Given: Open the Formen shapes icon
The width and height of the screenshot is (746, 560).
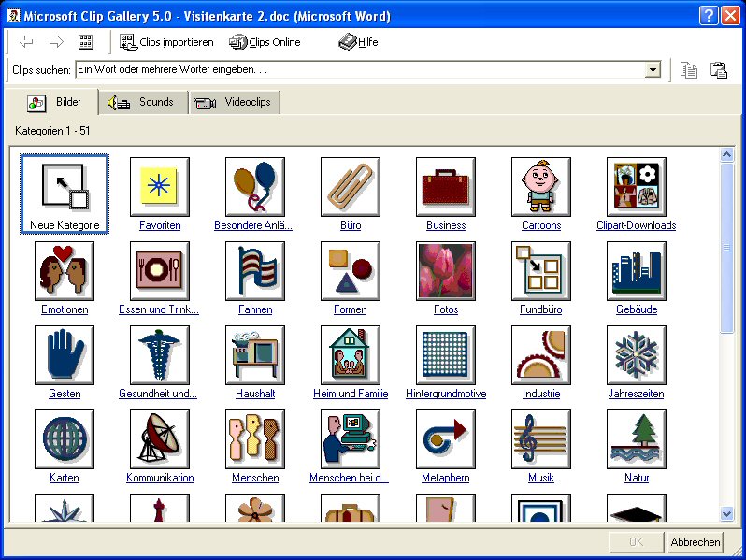Looking at the screenshot, I should tap(351, 271).
